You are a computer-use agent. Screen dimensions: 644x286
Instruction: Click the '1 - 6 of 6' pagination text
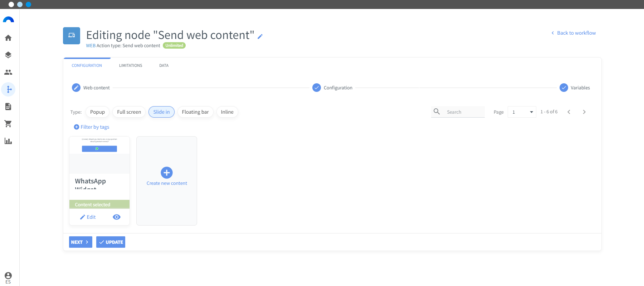coord(549,112)
